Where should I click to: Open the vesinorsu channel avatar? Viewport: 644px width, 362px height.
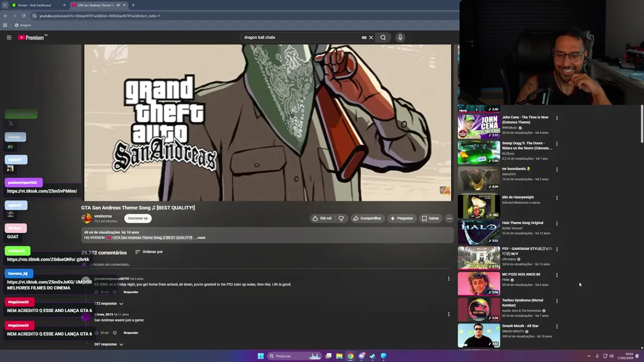point(87,218)
